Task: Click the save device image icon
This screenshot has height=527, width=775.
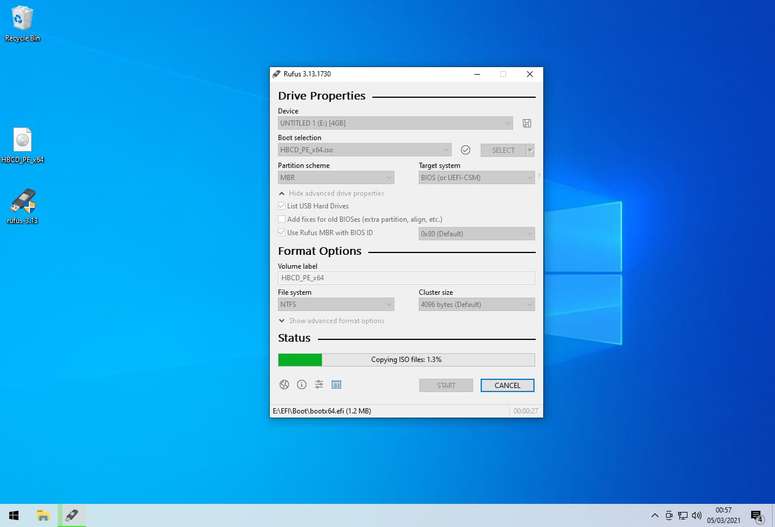Action: coord(527,123)
